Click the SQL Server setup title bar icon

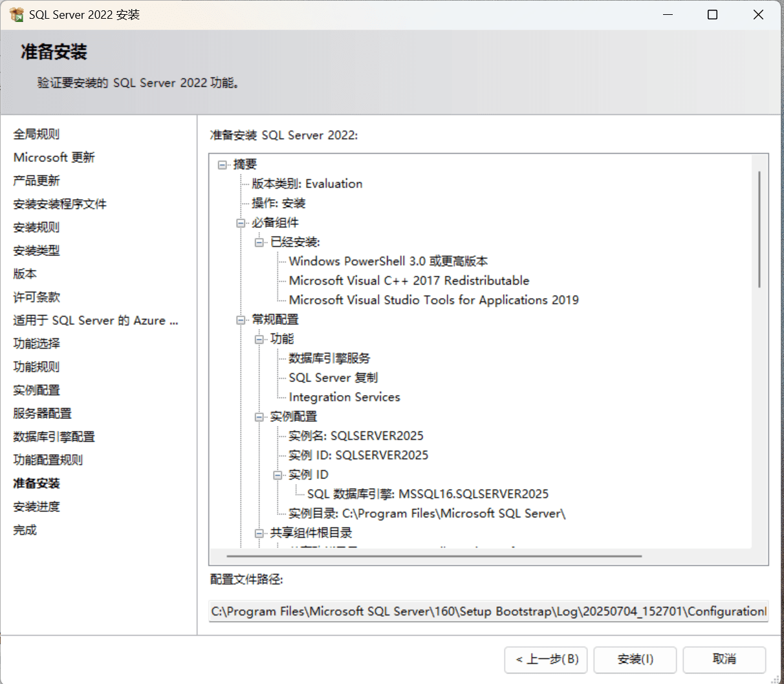[x=17, y=14]
